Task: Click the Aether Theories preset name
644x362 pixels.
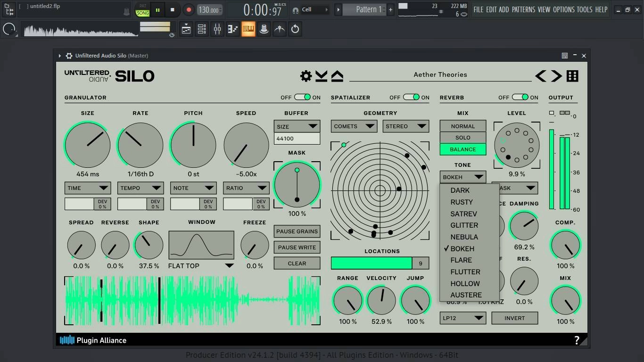Action: (x=440, y=74)
